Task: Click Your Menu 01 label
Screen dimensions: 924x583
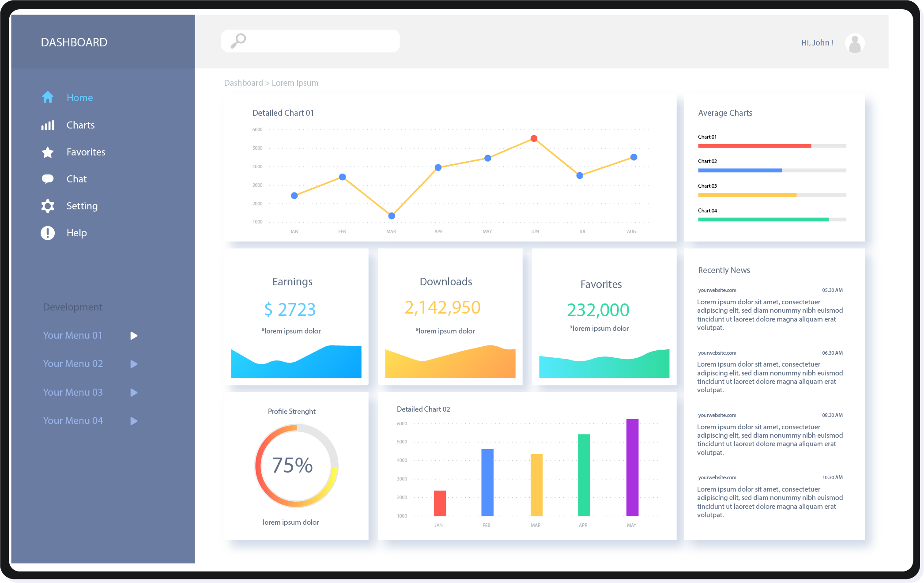Action: tap(72, 335)
